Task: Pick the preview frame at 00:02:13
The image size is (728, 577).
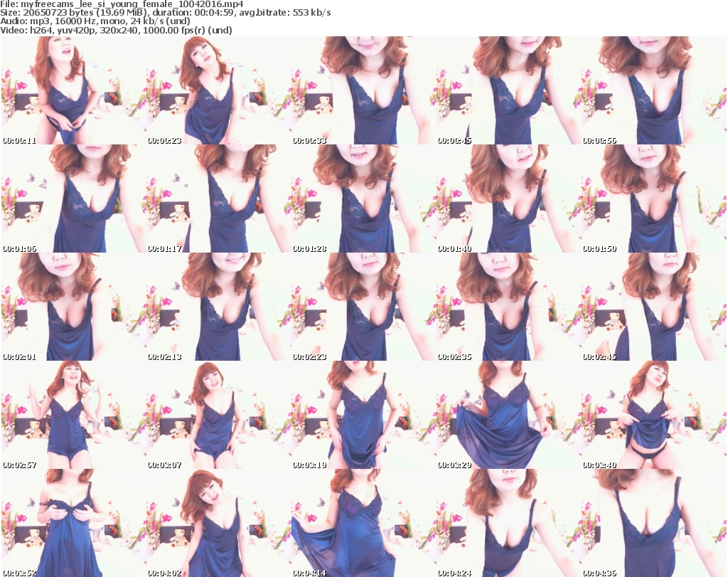Action: point(219,307)
